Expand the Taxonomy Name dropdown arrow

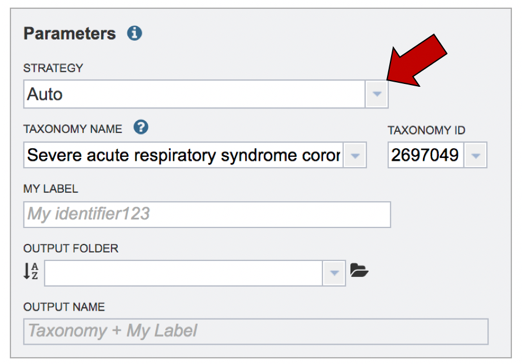point(355,155)
